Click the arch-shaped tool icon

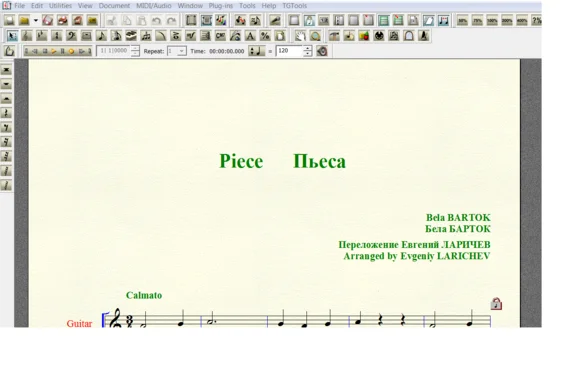(409, 36)
